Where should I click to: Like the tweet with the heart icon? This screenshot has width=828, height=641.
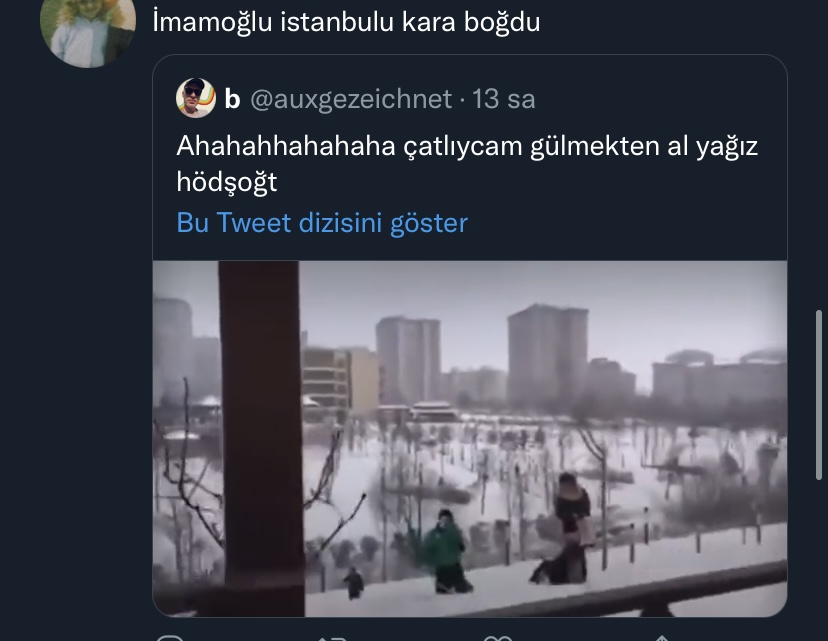497,638
